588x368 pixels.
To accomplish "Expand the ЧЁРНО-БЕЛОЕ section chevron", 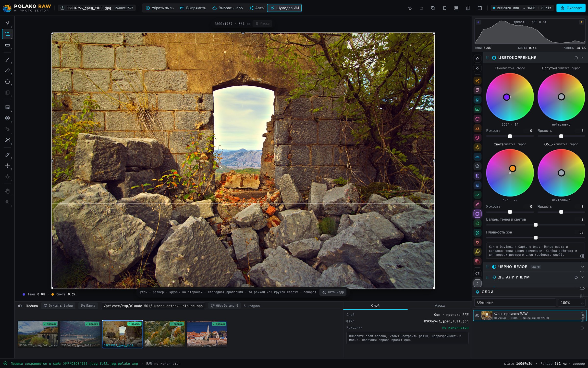I will tap(582, 267).
